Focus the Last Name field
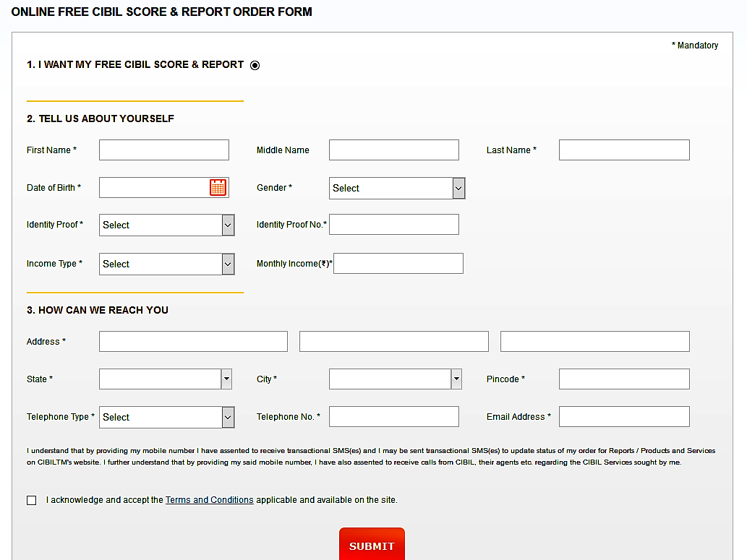This screenshot has width=747, height=560. pyautogui.click(x=624, y=150)
